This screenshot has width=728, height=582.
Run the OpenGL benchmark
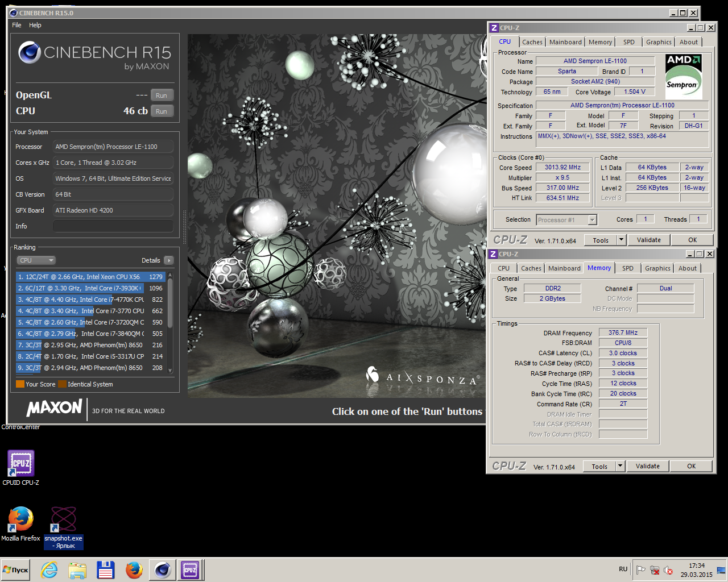point(162,95)
